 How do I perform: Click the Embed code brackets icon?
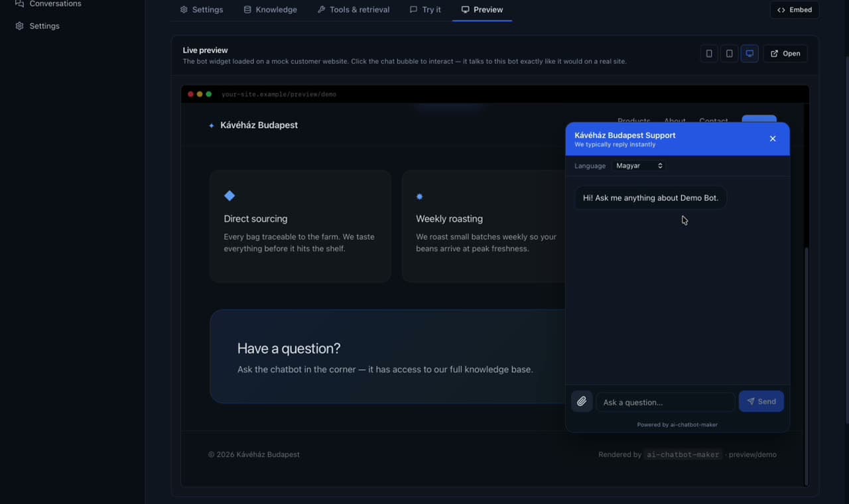pos(781,10)
